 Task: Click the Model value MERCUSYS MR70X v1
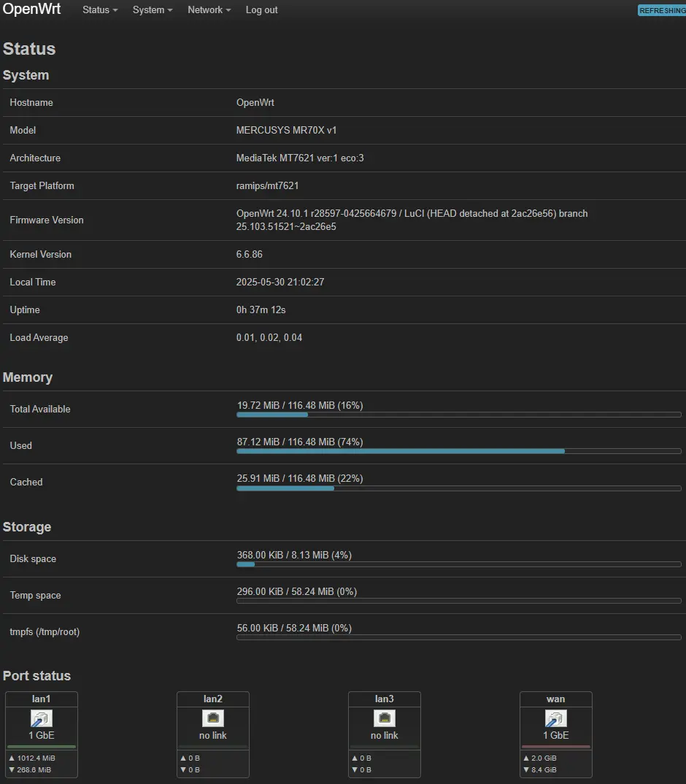click(287, 130)
